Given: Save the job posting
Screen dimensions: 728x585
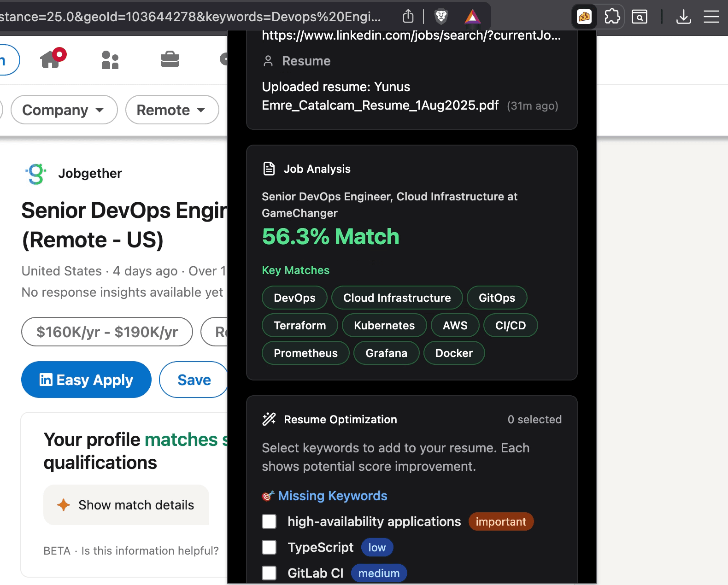Looking at the screenshot, I should (194, 380).
